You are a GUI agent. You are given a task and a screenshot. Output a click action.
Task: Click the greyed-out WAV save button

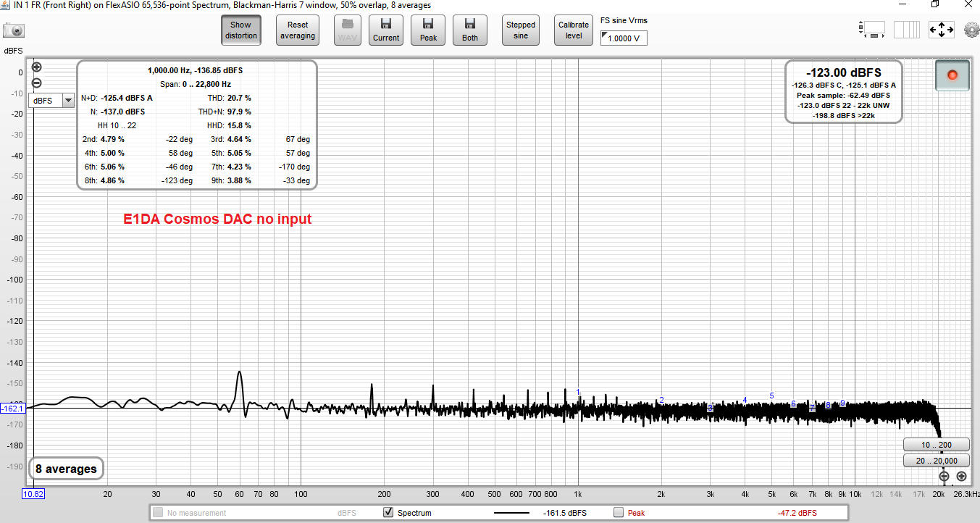[x=347, y=30]
